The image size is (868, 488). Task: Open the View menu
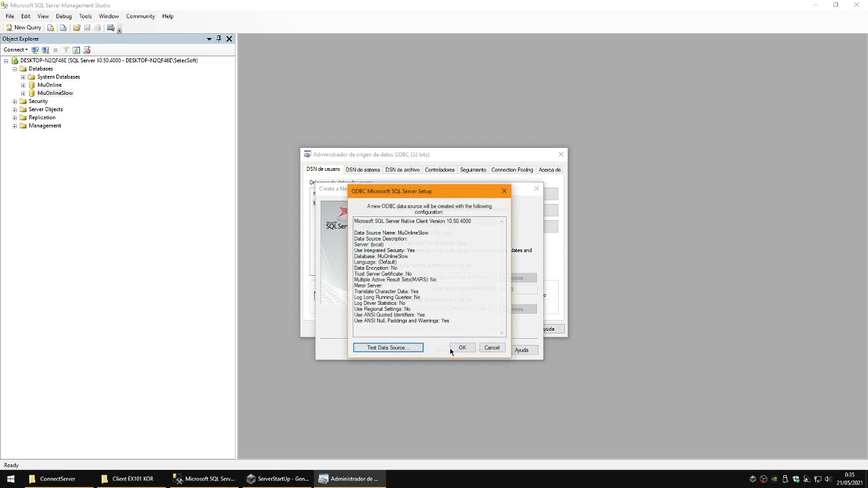[x=43, y=16]
